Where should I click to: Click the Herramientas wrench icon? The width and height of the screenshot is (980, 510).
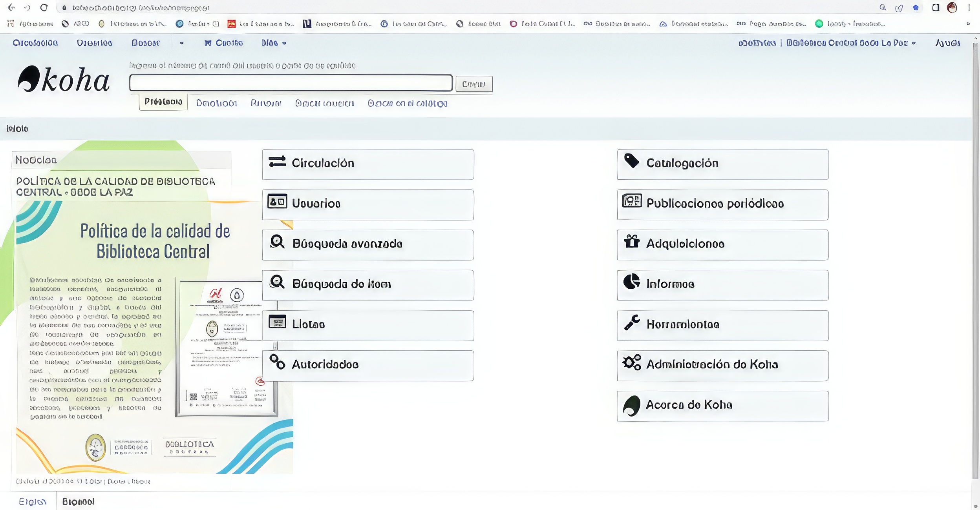point(632,322)
